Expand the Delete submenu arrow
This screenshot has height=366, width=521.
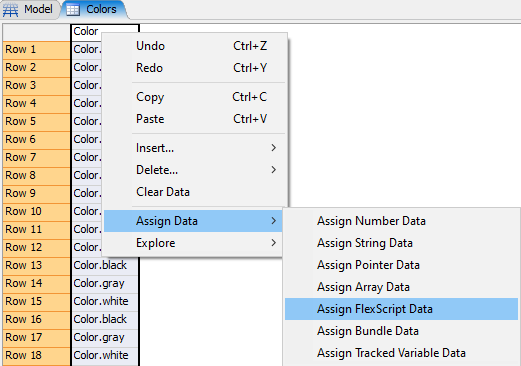(x=274, y=170)
